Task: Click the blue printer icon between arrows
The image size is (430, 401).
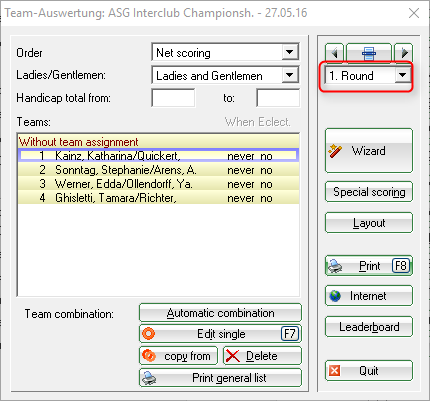Action: [x=369, y=53]
